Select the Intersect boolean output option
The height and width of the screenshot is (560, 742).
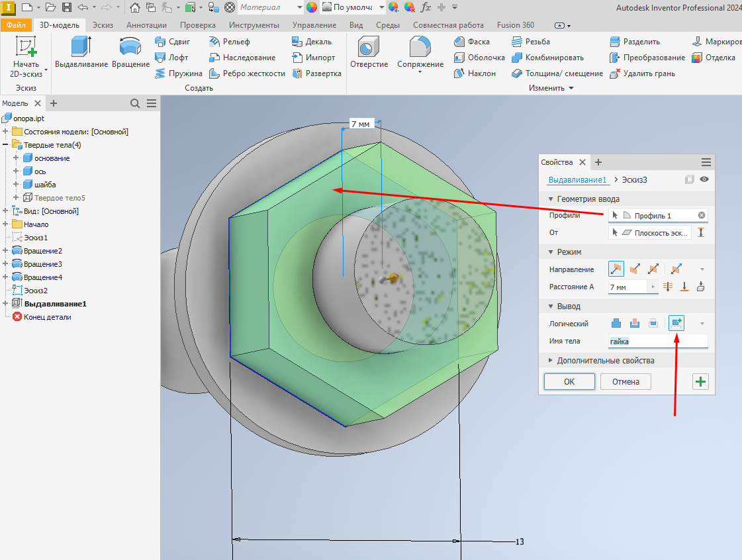tap(653, 323)
